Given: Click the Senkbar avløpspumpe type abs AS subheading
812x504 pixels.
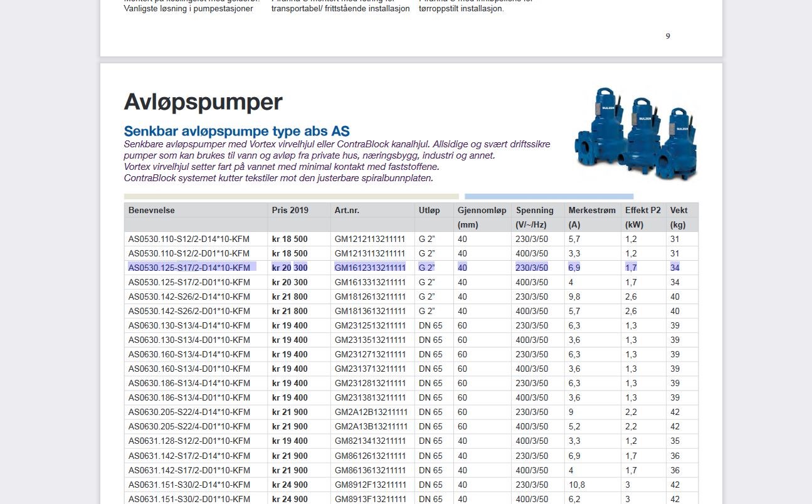Looking at the screenshot, I should coord(236,132).
